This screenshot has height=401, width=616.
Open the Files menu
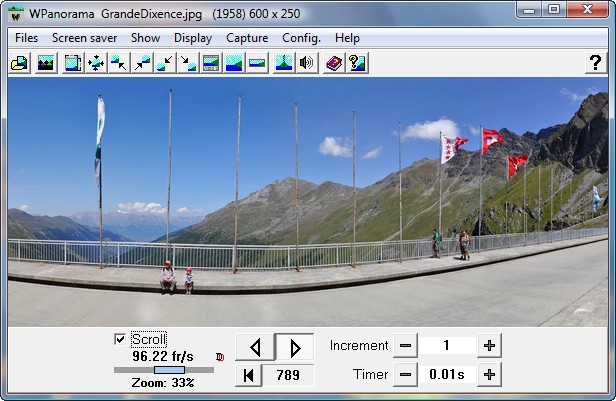pos(26,38)
